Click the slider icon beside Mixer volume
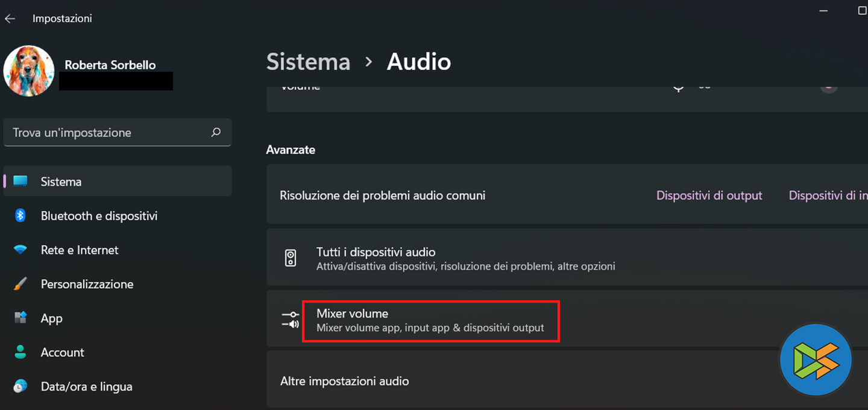The height and width of the screenshot is (410, 868). (291, 320)
